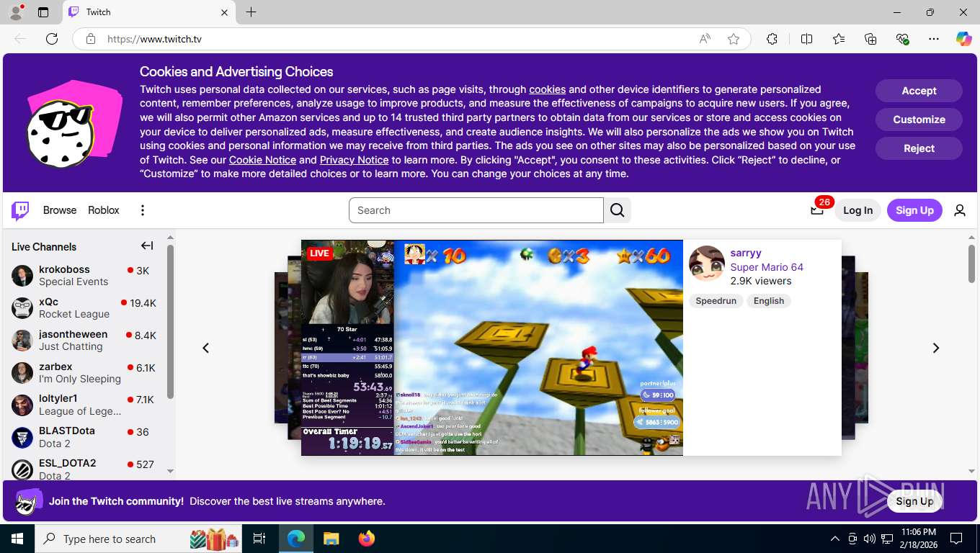Image resolution: width=980 pixels, height=553 pixels.
Task: Click ESL_DOTA2 channel avatar
Action: 22,469
